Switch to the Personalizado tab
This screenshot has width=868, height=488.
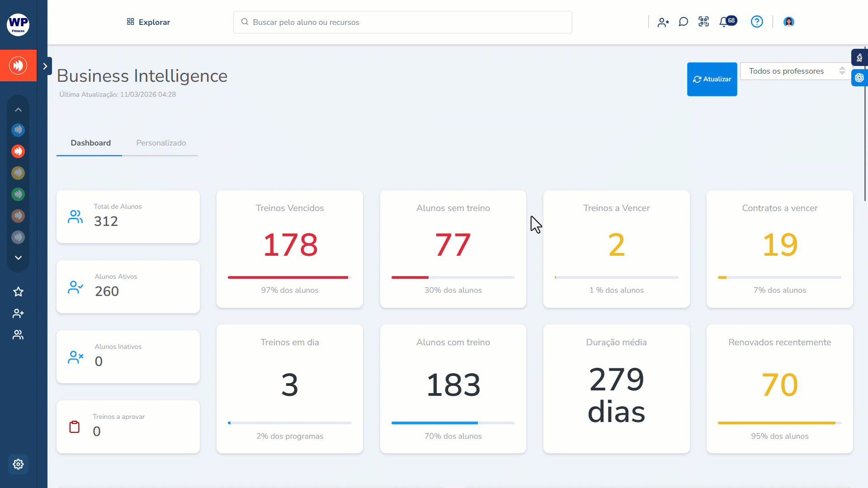tap(161, 143)
